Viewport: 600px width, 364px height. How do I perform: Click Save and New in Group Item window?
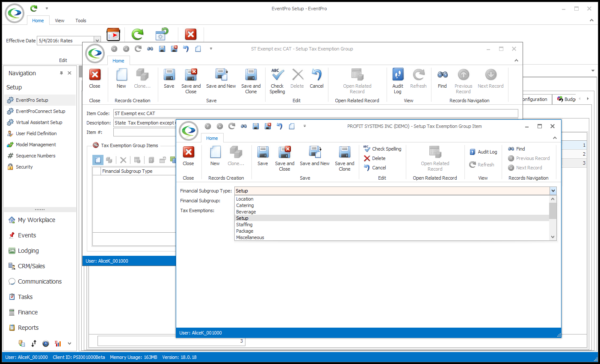click(x=314, y=156)
